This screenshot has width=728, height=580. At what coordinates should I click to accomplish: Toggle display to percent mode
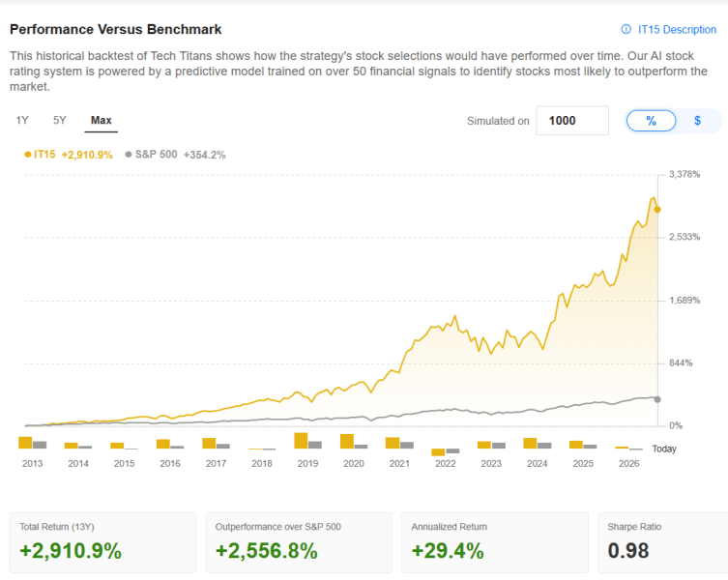(x=651, y=121)
